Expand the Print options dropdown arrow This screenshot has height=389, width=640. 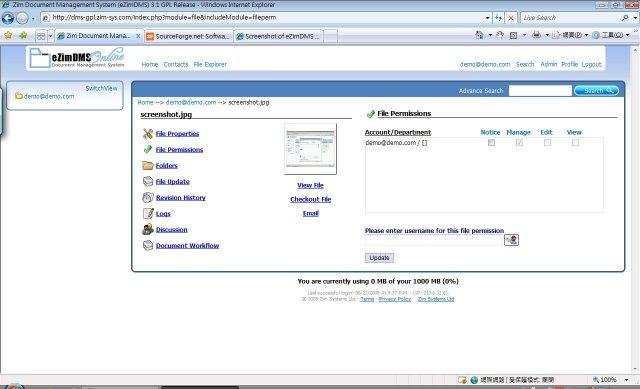(547, 36)
